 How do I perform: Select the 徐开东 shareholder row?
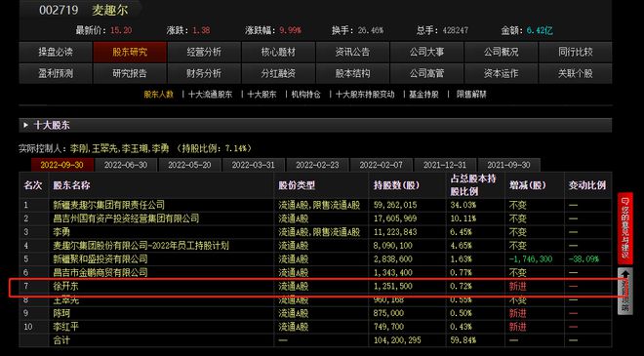pos(316,286)
